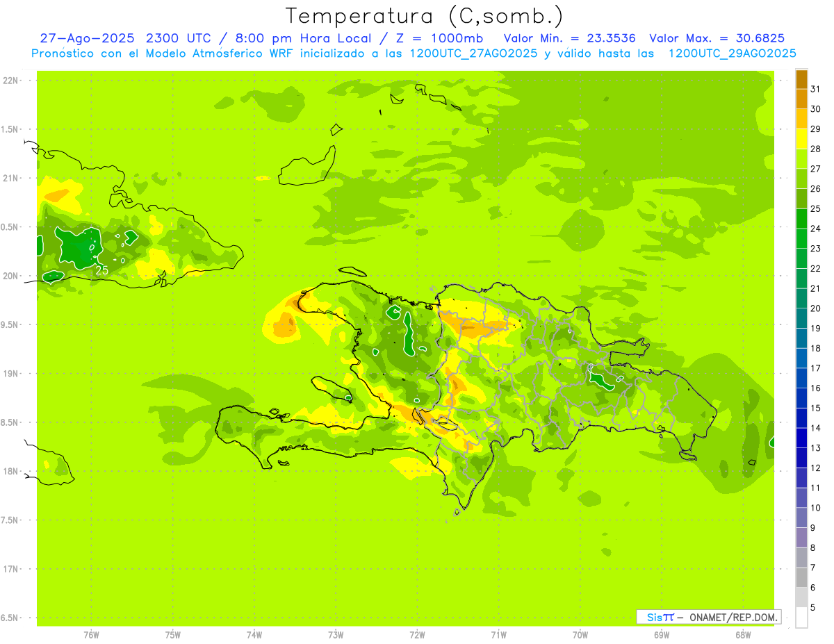Click the '70W' longitude label
This screenshot has width=834, height=644.
pyautogui.click(x=580, y=634)
